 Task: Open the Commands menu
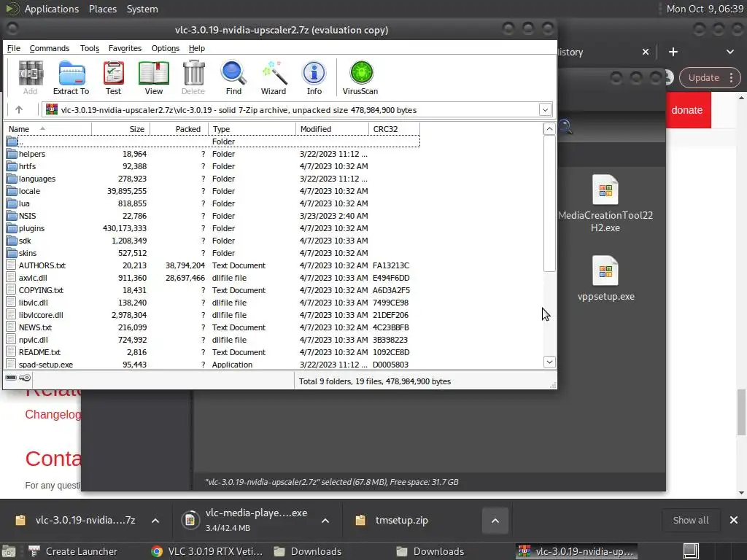(50, 48)
